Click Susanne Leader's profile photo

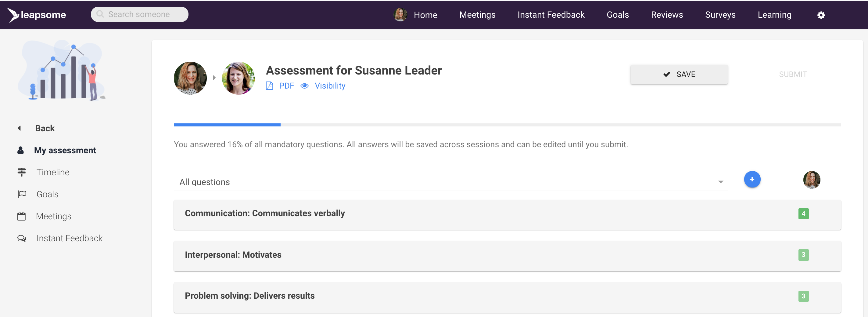[x=238, y=78]
